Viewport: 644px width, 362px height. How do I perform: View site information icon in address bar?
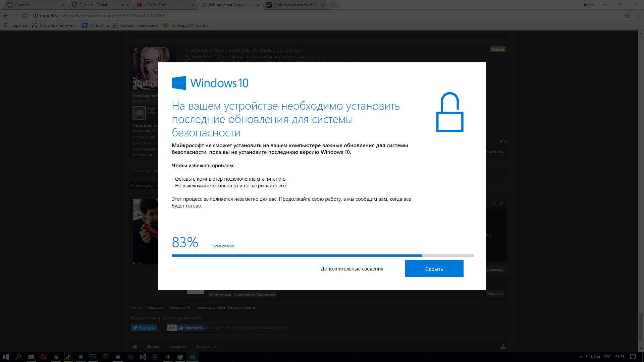36,16
